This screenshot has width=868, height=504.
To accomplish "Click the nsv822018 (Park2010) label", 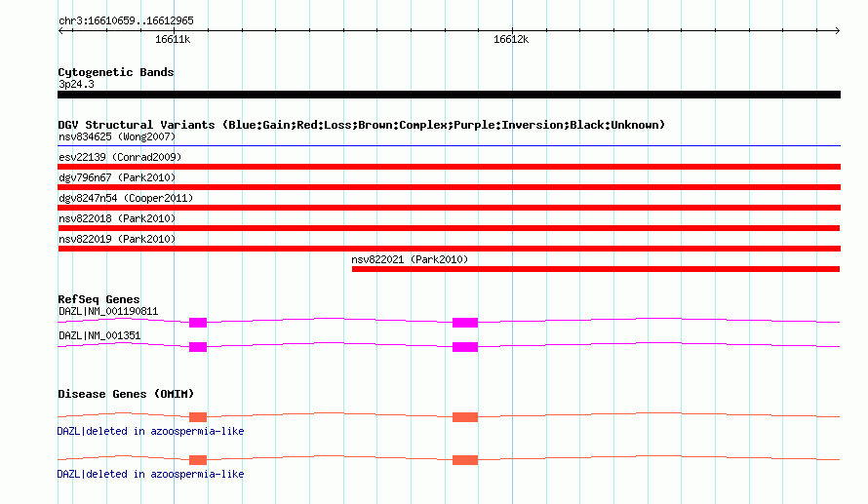I will [117, 218].
